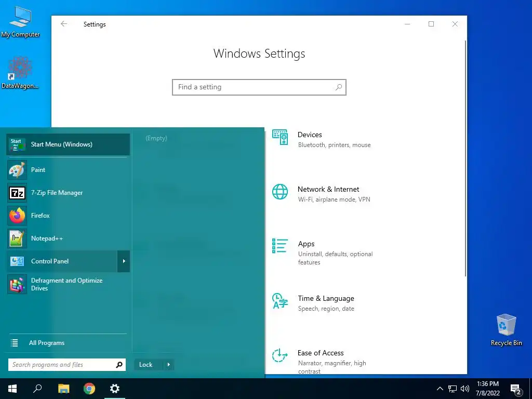Select the My Computer desktop icon
Viewport: 532px width, 399px height.
20,22
